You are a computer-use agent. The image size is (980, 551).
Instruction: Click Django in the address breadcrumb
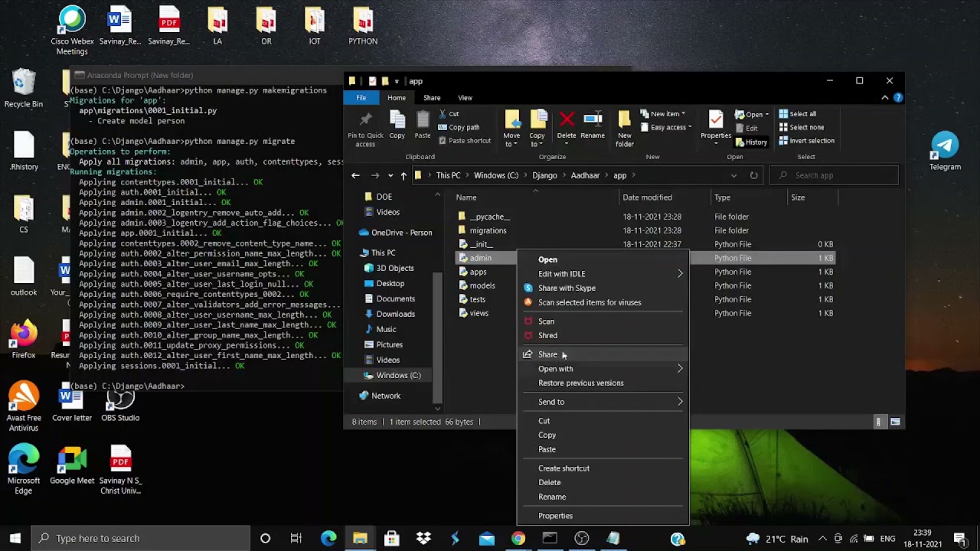point(544,175)
